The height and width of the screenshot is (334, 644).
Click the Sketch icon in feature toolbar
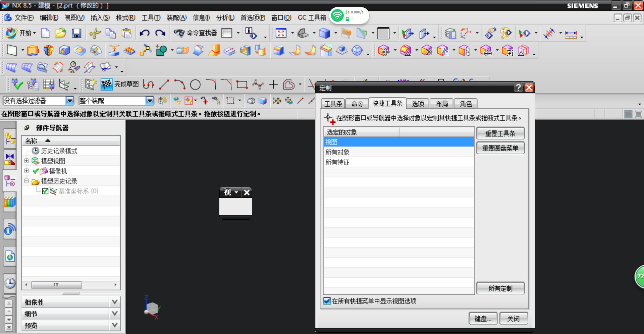pyautogui.click(x=12, y=50)
